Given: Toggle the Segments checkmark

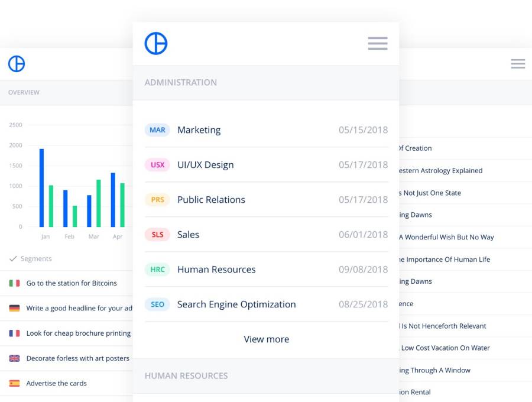Looking at the screenshot, I should click(13, 259).
